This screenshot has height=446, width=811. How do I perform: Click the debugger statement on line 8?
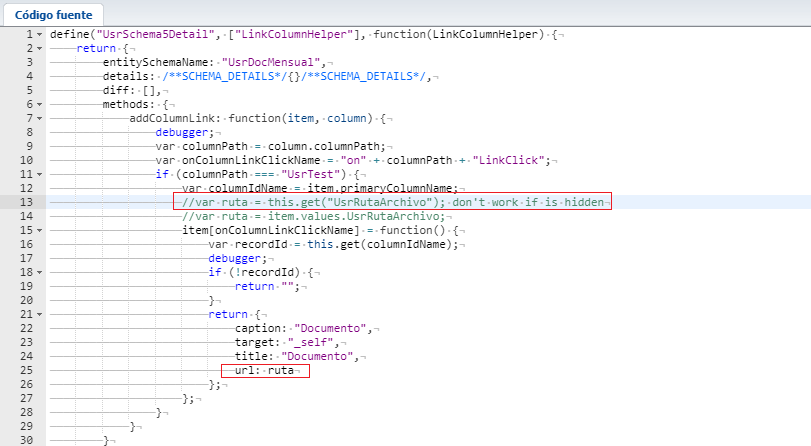pos(182,132)
